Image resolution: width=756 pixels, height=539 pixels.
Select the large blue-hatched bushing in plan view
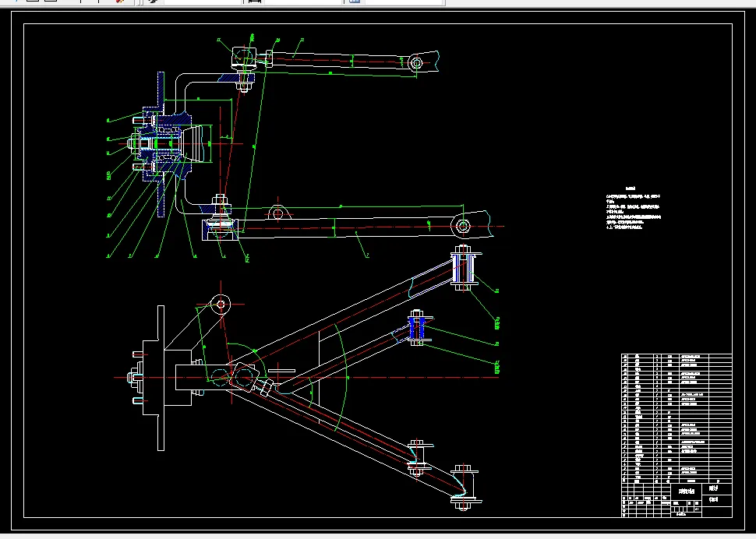(x=463, y=268)
